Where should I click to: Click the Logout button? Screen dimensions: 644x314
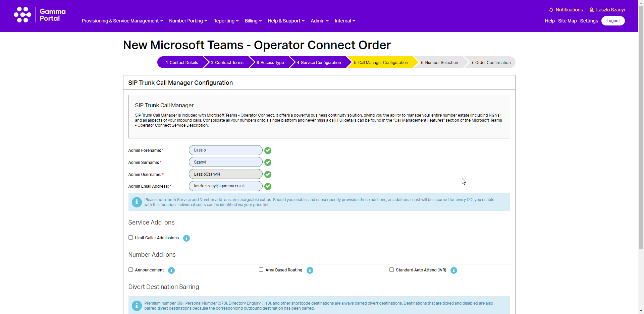pyautogui.click(x=613, y=21)
